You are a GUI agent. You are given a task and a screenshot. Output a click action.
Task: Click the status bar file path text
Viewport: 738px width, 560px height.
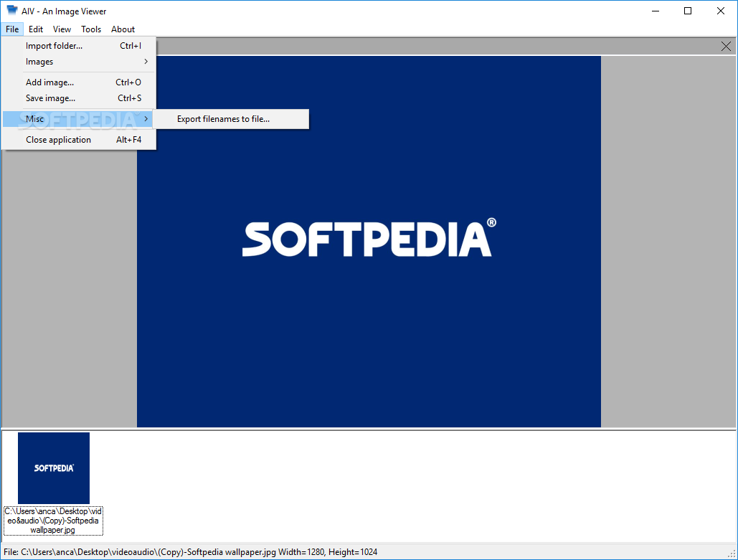tap(191, 552)
